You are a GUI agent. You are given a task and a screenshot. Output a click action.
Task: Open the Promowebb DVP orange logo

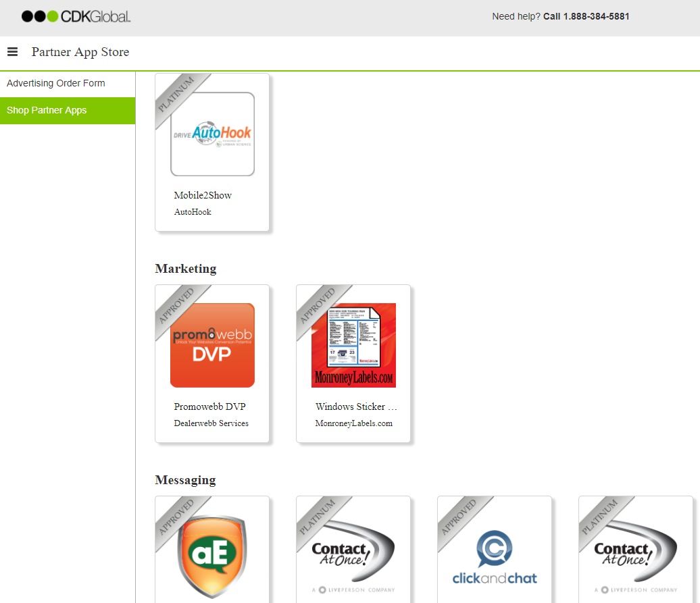click(x=212, y=345)
